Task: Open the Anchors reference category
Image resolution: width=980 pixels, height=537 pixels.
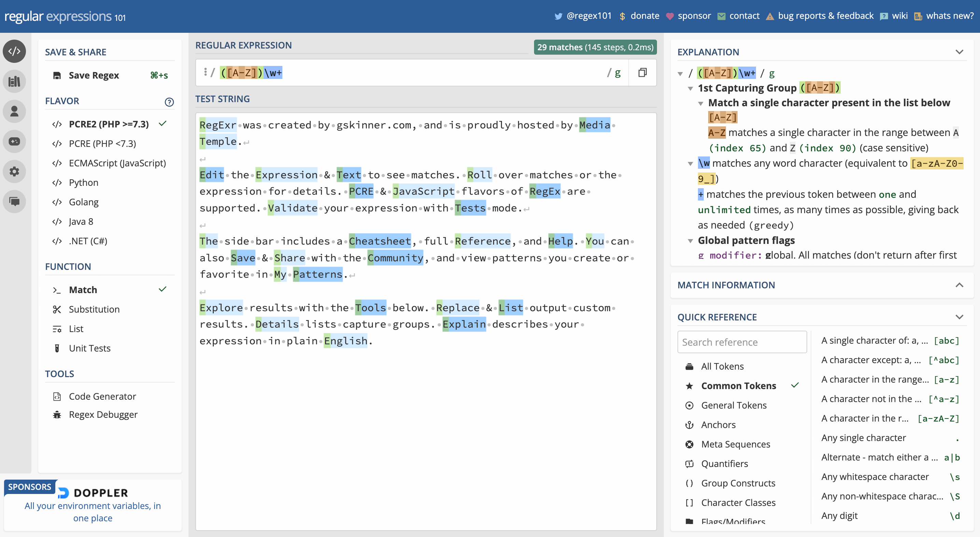Action: 718,425
